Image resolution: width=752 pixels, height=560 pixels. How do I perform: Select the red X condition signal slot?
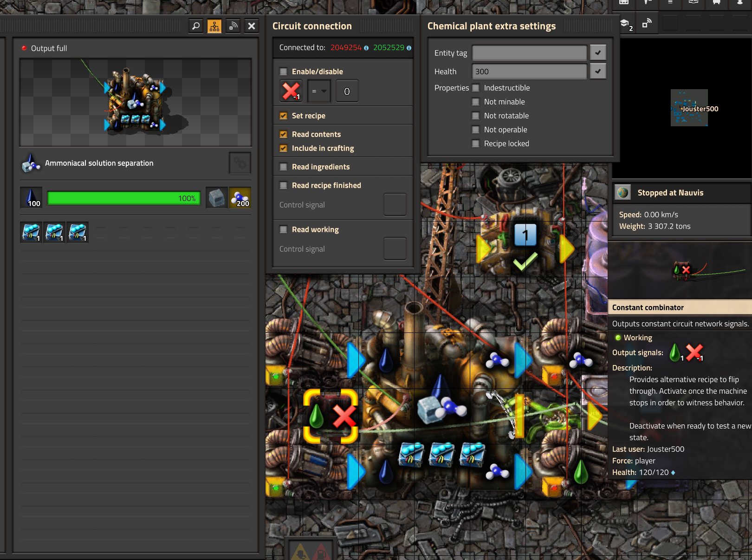tap(291, 91)
